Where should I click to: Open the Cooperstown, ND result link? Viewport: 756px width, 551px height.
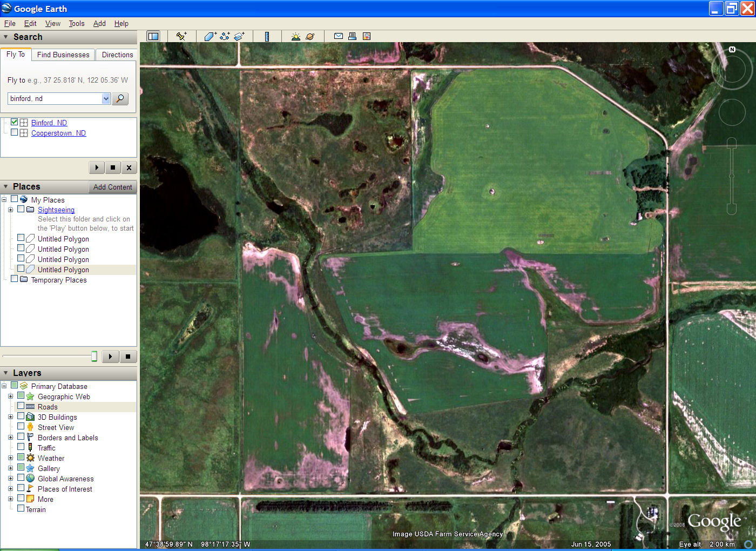click(58, 133)
